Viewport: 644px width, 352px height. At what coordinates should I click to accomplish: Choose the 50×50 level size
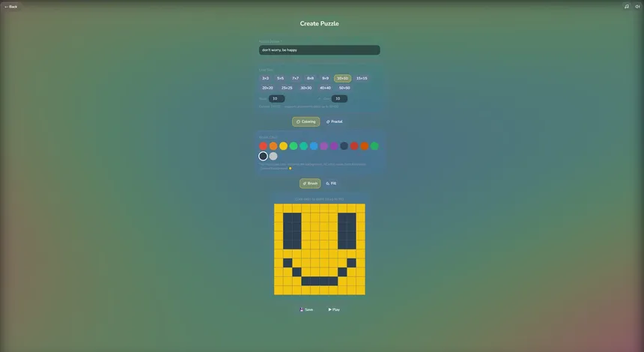[344, 88]
